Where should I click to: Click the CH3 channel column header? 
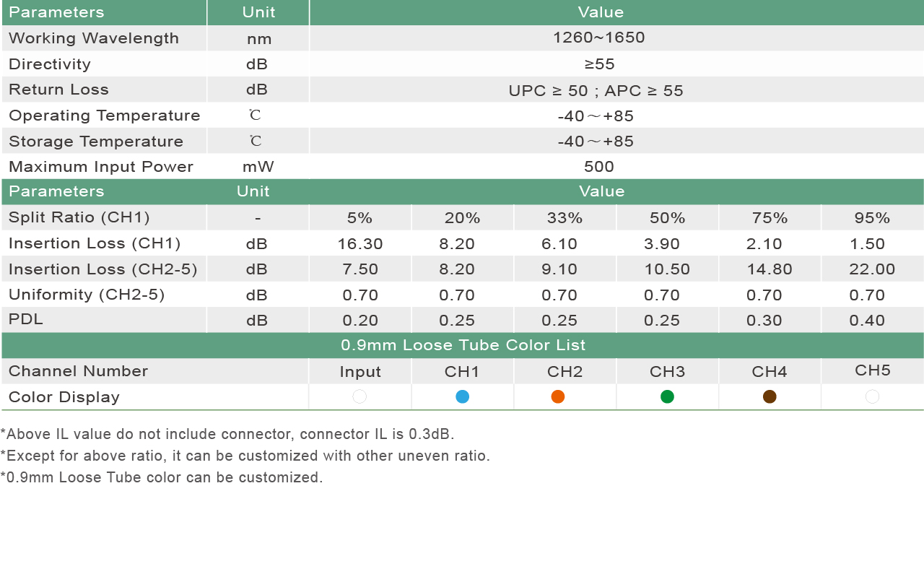point(668,372)
